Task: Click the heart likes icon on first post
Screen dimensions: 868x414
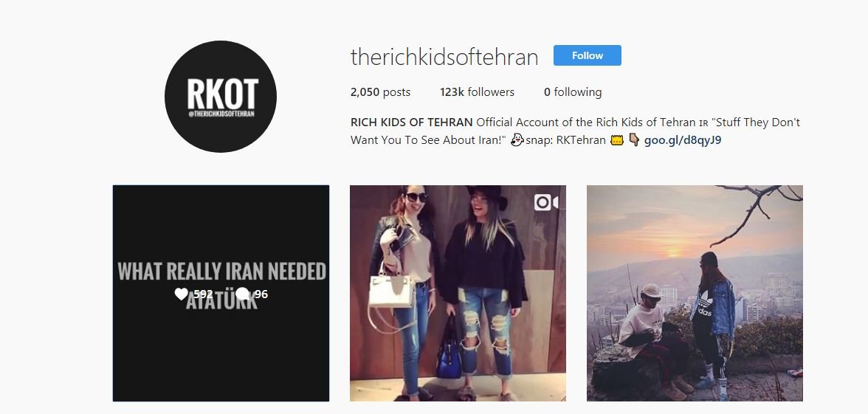Action: (181, 294)
